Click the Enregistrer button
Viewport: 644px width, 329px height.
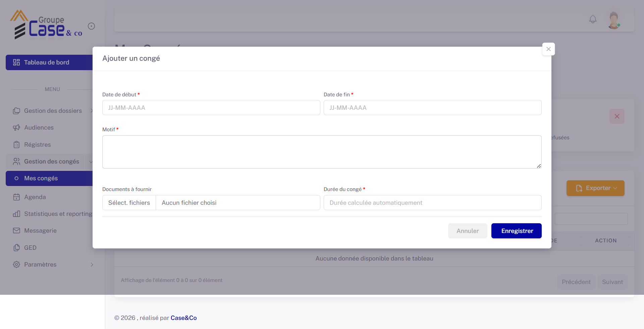[x=517, y=231]
